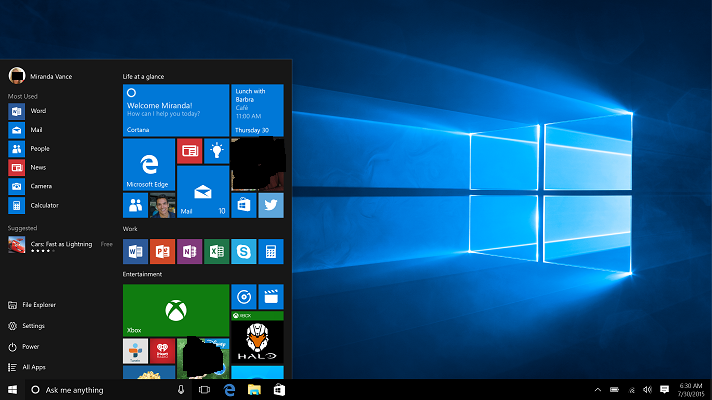The height and width of the screenshot is (400, 712).
Task: Open Settings from Start menu
Action: (x=33, y=326)
